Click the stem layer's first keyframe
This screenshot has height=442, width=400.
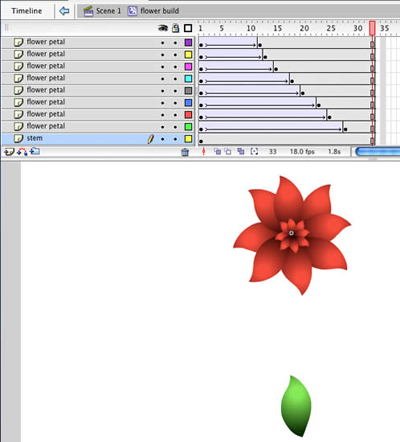tap(201, 141)
